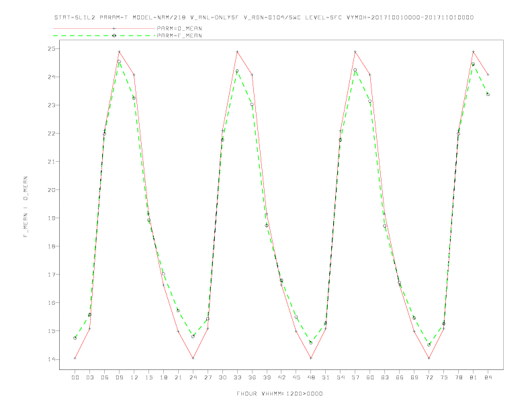This screenshot has height=411, width=532.
Task: Select the PARM=O_MEAN legend label
Action: point(179,28)
